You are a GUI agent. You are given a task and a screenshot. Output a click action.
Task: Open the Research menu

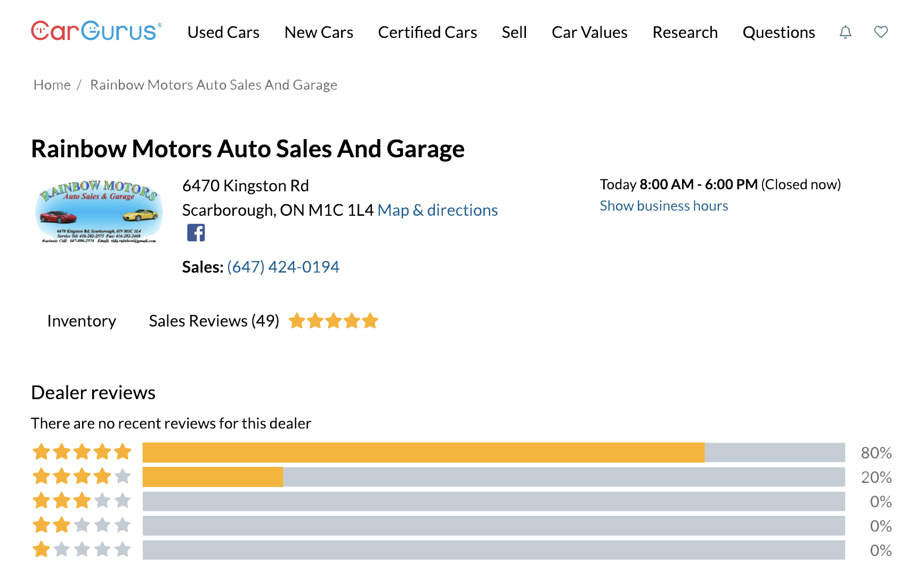[x=685, y=33]
